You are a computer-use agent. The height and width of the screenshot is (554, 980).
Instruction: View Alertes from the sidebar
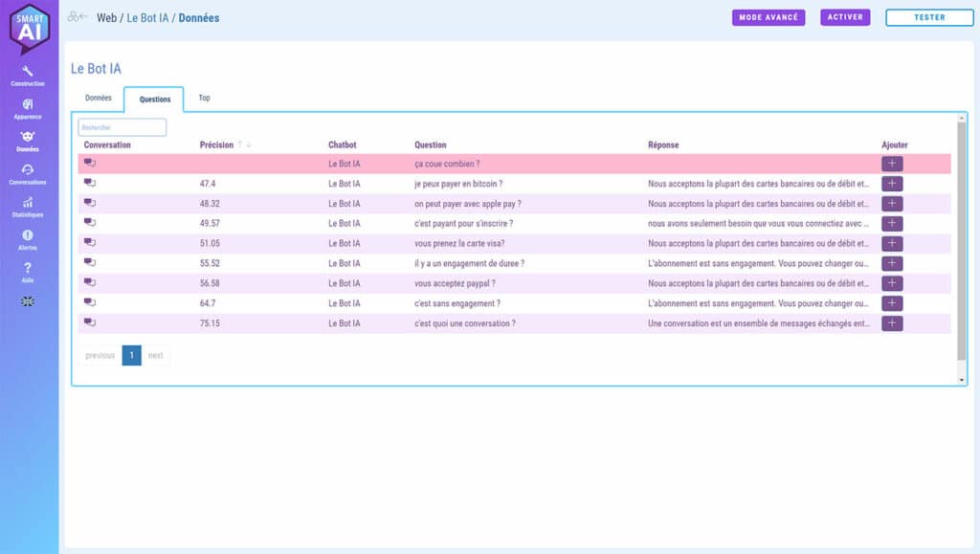28,235
